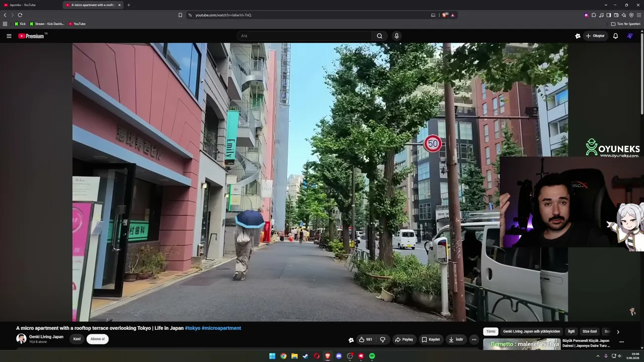Viewport: 644px width, 362px height.
Task: Open the media playlist music note icon
Action: coord(601,15)
